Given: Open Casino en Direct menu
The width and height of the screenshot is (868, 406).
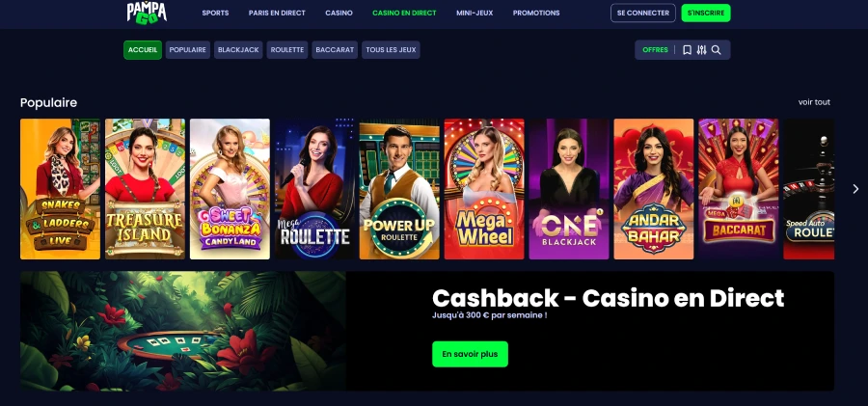Looking at the screenshot, I should tap(404, 13).
